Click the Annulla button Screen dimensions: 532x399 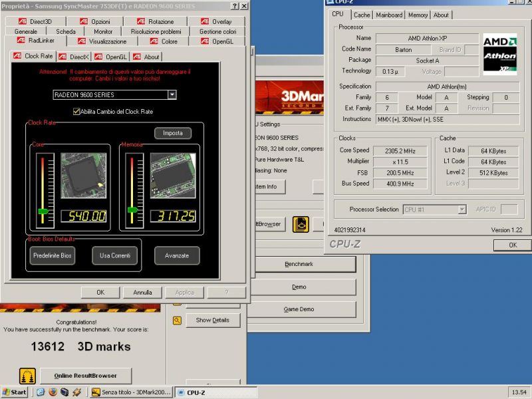(x=142, y=293)
